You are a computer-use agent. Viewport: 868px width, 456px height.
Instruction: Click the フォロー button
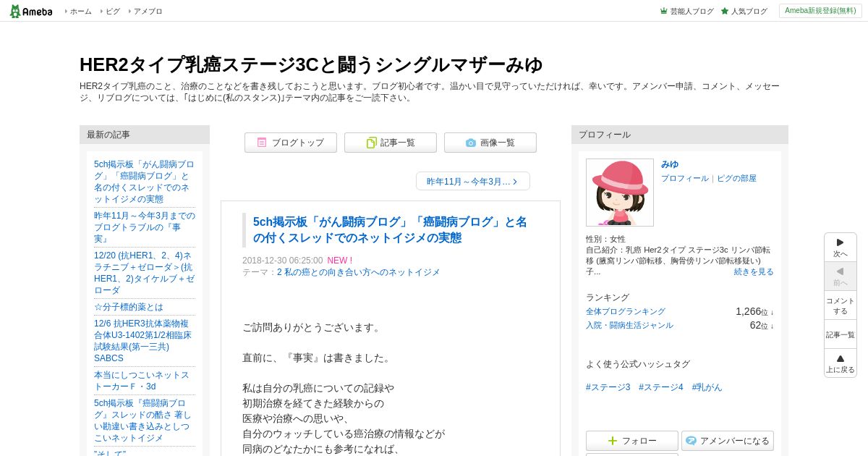(632, 441)
